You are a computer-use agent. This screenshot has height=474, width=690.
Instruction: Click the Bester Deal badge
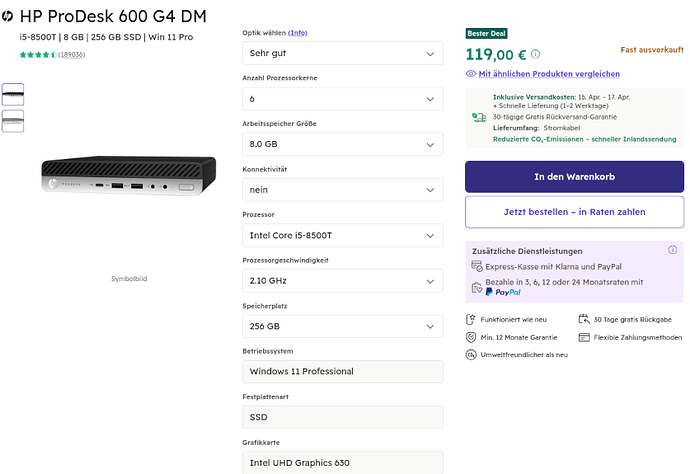pyautogui.click(x=486, y=33)
